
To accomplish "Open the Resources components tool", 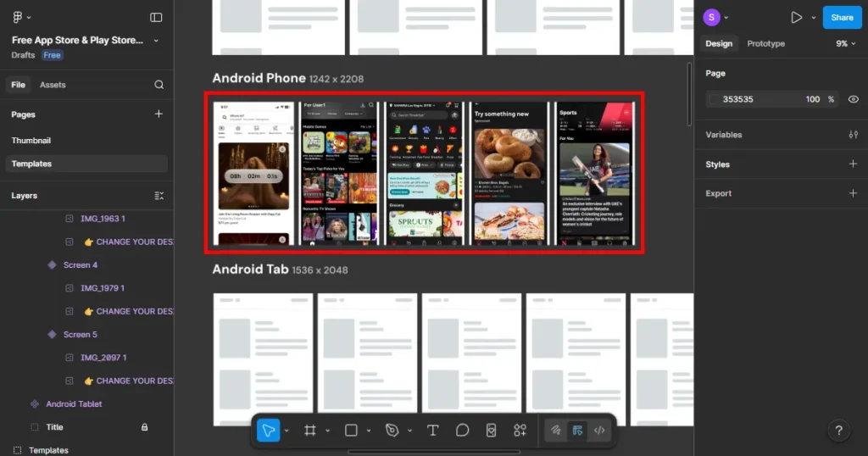I will [x=520, y=431].
